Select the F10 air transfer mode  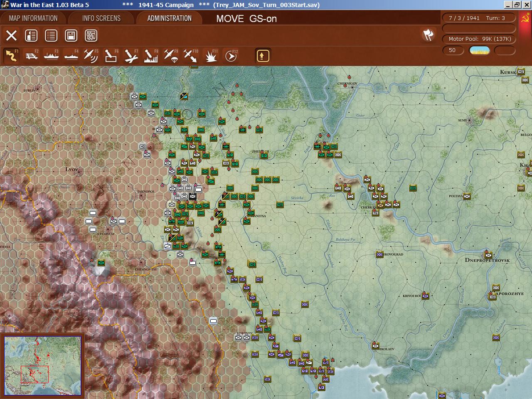pos(191,56)
